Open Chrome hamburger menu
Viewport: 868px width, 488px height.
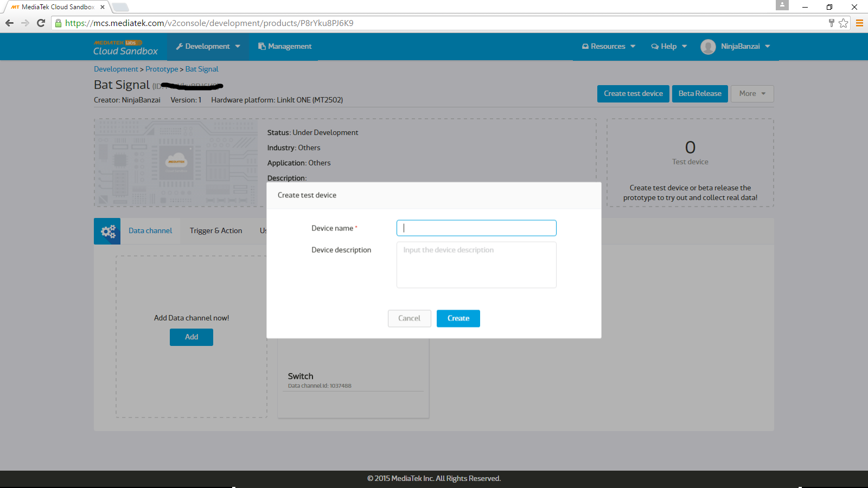pyautogui.click(x=859, y=23)
